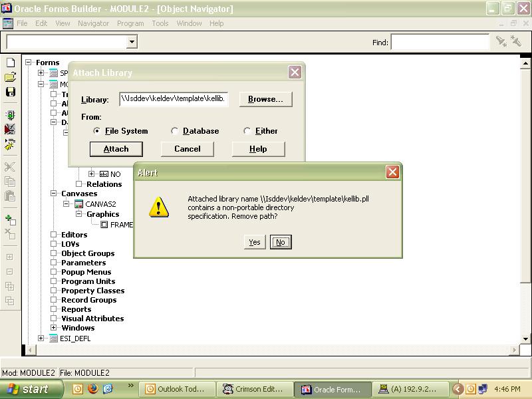Select the Property Classes node
This screenshot has height=399, width=532.
[92, 291]
